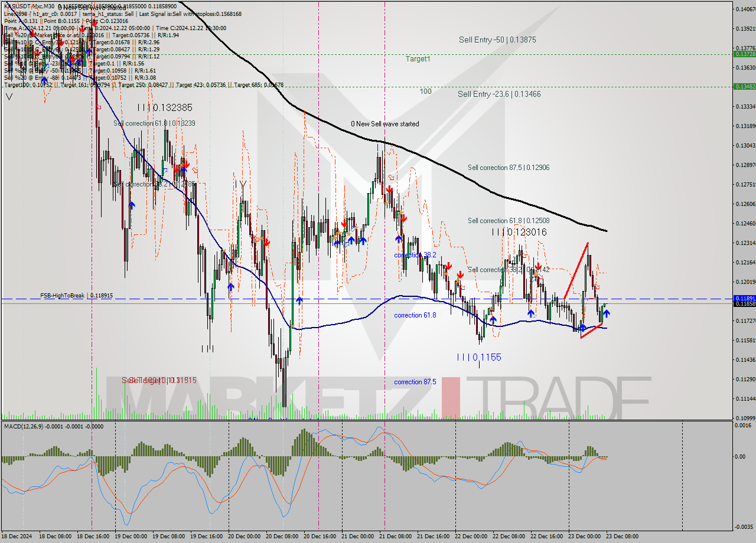Click the 'Sell correction 61.8 | 0.12508' label

(x=509, y=221)
